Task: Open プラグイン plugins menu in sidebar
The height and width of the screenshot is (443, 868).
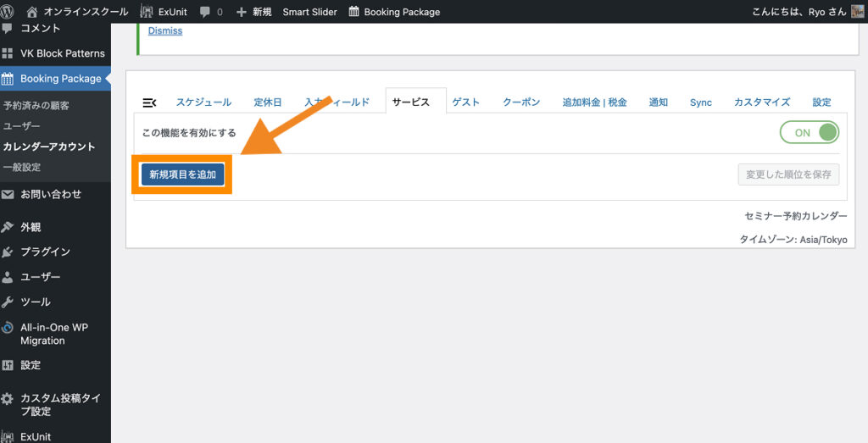Action: point(45,252)
